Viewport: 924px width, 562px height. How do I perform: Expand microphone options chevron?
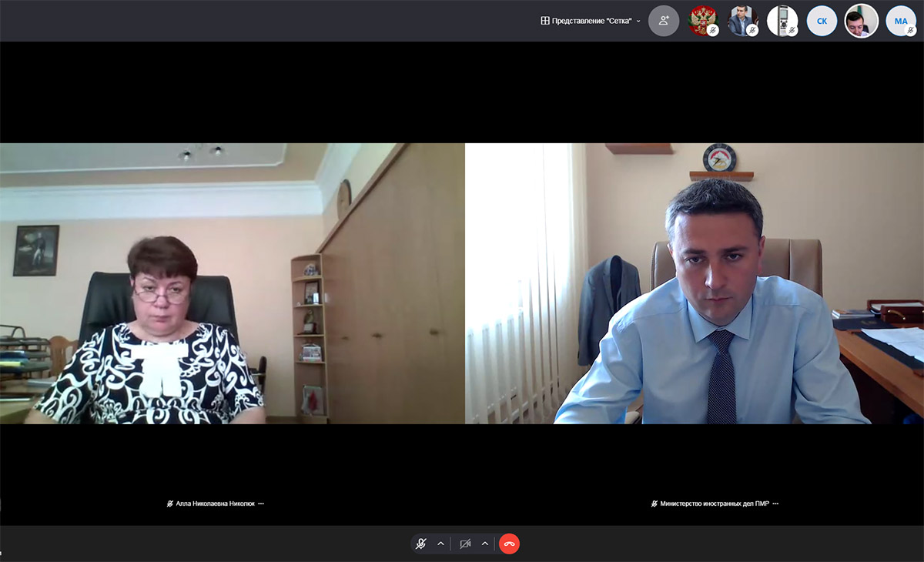click(440, 544)
